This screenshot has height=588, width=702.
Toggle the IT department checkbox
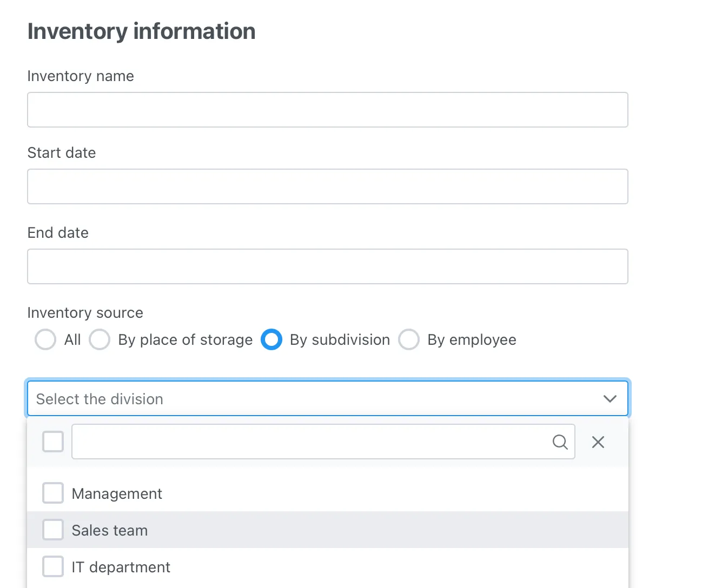pyautogui.click(x=53, y=566)
